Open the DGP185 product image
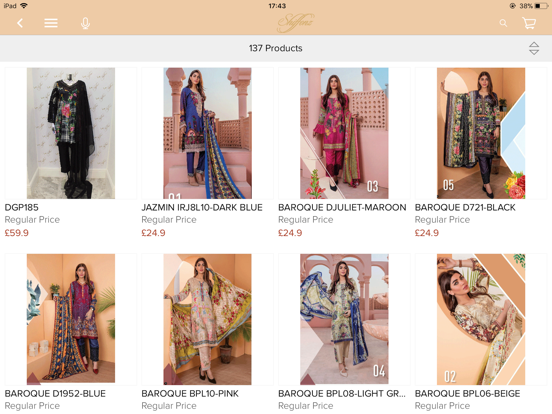The width and height of the screenshot is (552, 414). [71, 133]
